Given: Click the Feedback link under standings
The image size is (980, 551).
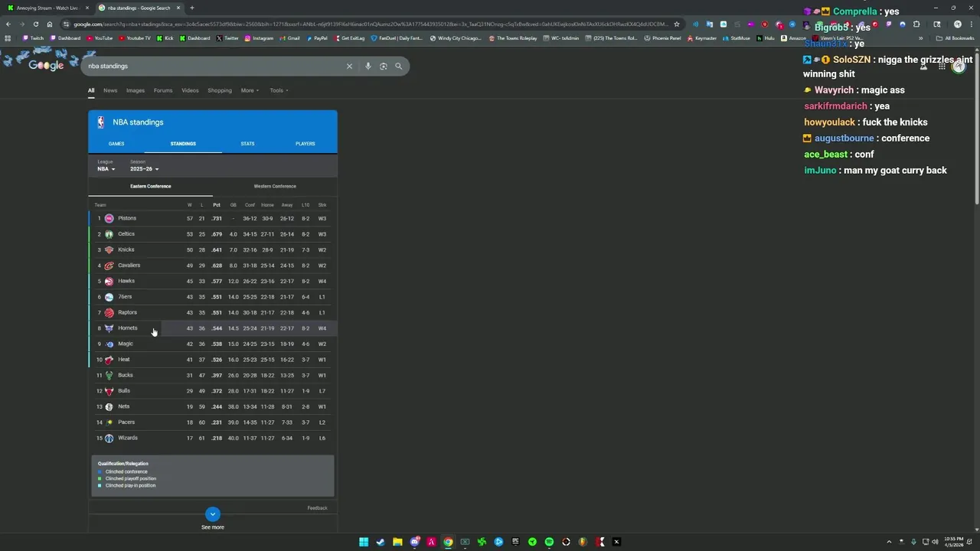Looking at the screenshot, I should 317,508.
